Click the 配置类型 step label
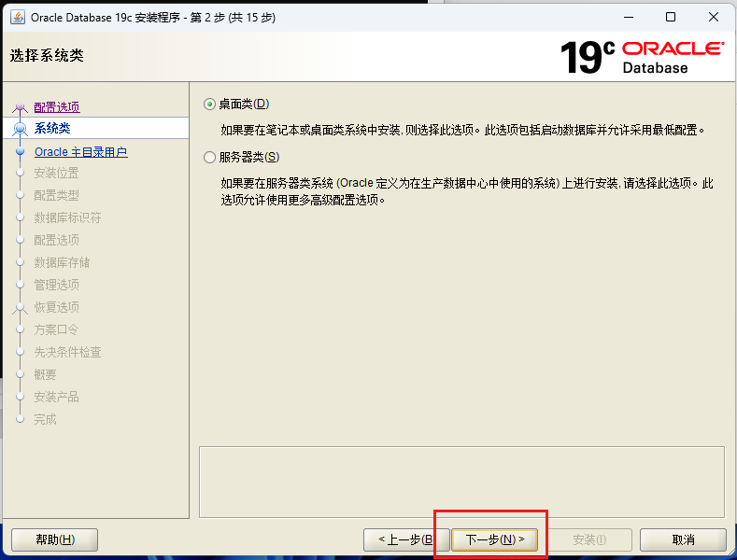The height and width of the screenshot is (560, 737). (56, 195)
